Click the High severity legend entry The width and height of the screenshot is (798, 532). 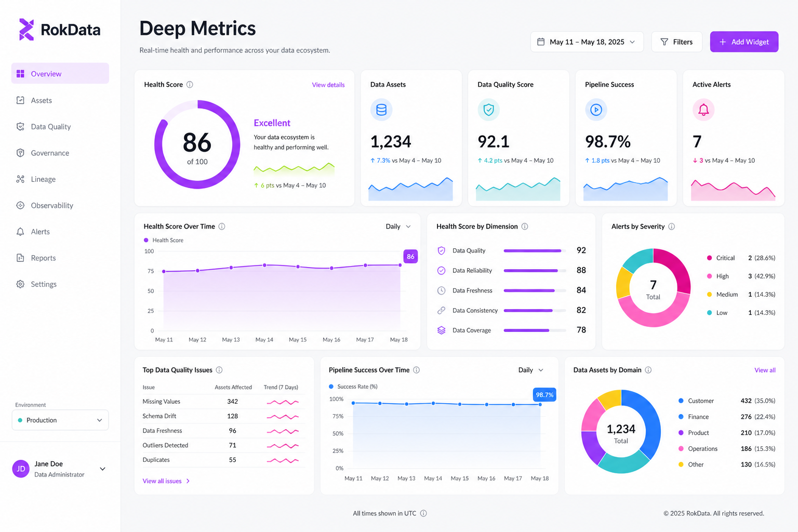(x=741, y=276)
